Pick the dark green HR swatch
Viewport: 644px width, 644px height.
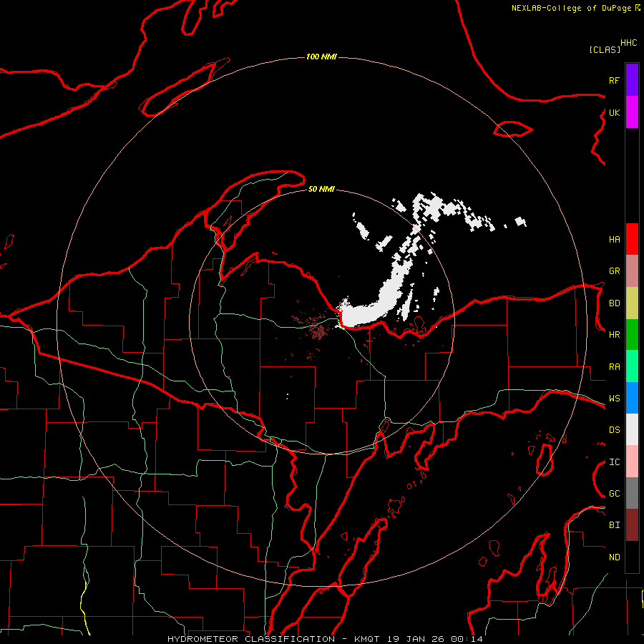tap(632, 334)
